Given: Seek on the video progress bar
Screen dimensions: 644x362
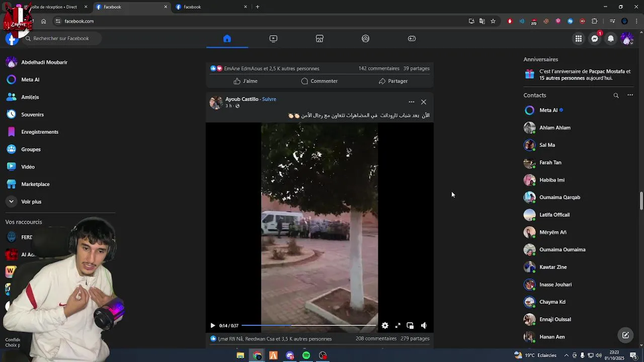Looking at the screenshot, I should [x=308, y=326].
